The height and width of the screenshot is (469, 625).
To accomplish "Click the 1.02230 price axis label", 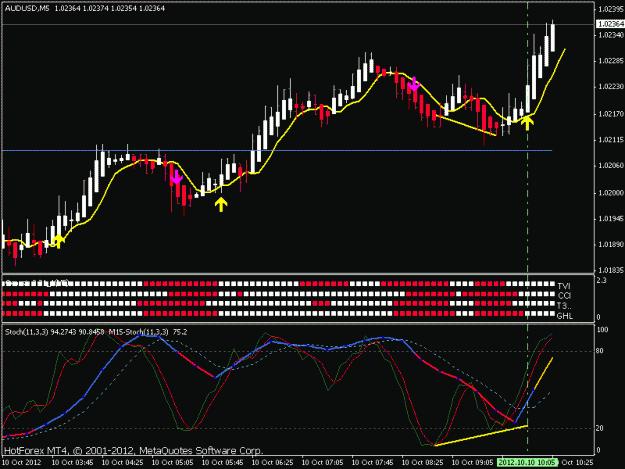I will pos(611,86).
